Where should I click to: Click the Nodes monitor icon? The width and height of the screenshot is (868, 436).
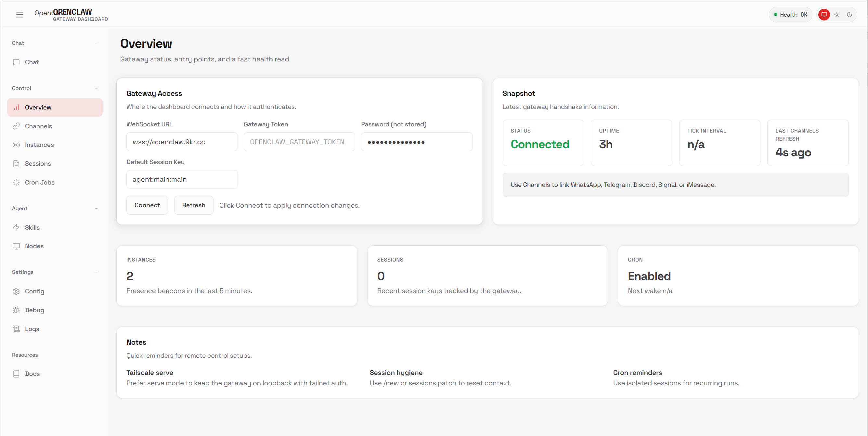click(16, 246)
